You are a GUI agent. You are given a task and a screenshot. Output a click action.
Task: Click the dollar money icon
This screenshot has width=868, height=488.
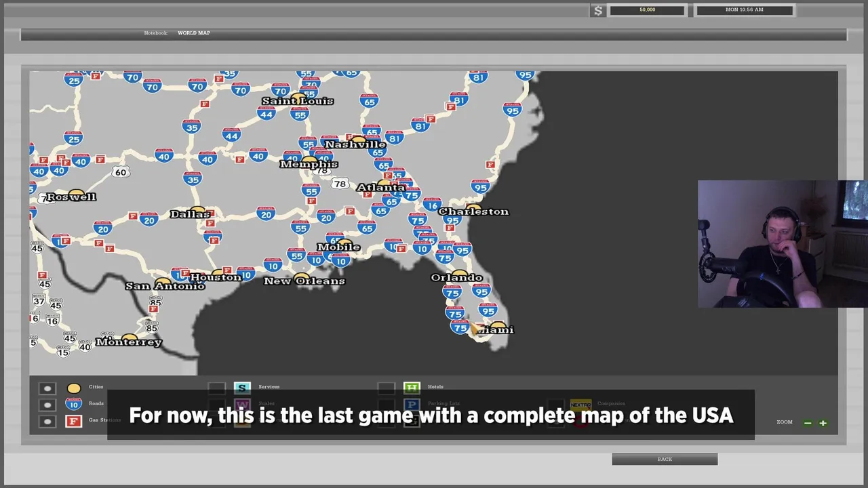(597, 10)
